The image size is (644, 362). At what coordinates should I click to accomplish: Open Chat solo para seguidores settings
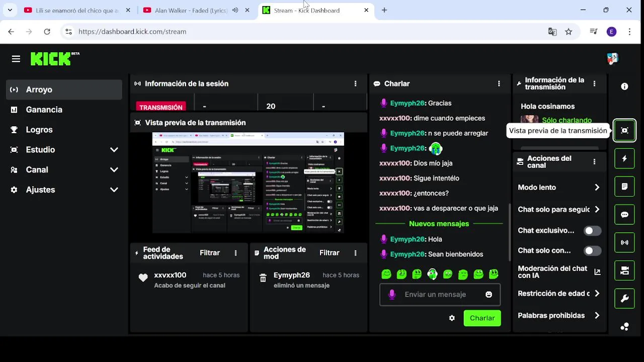tap(559, 210)
